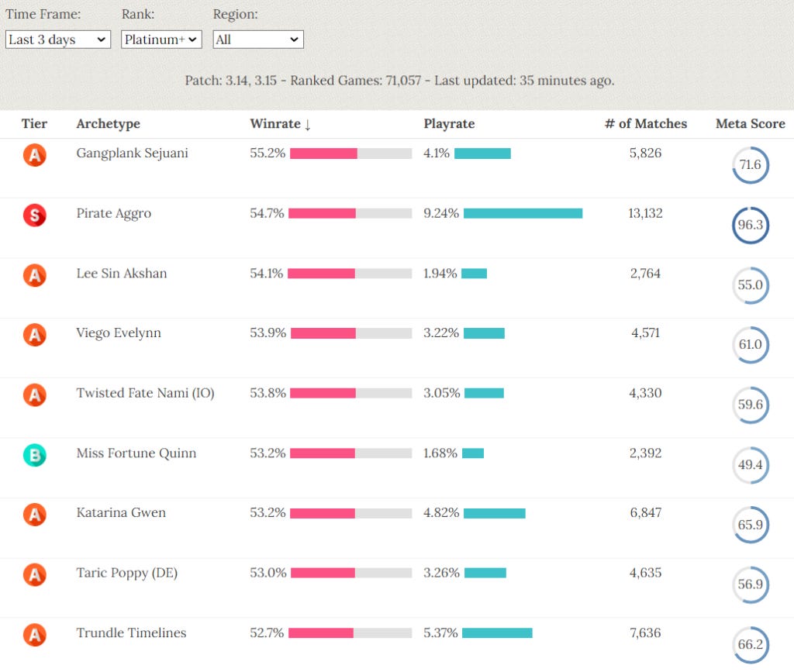Select the A tier icon for Lee Sin Akshan
Screen dimensions: 794x672
click(x=34, y=275)
